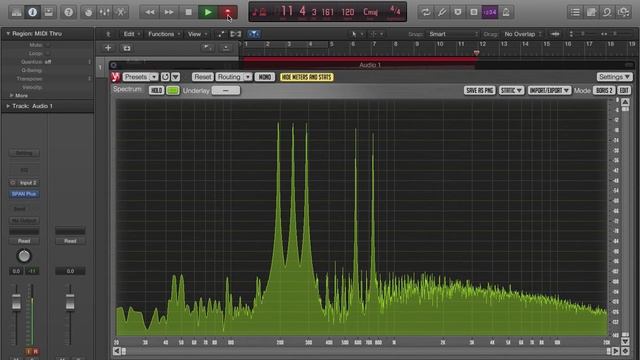The image size is (640, 360).
Task: Toggle the purple Count-in 1234 button
Action: pos(490,12)
